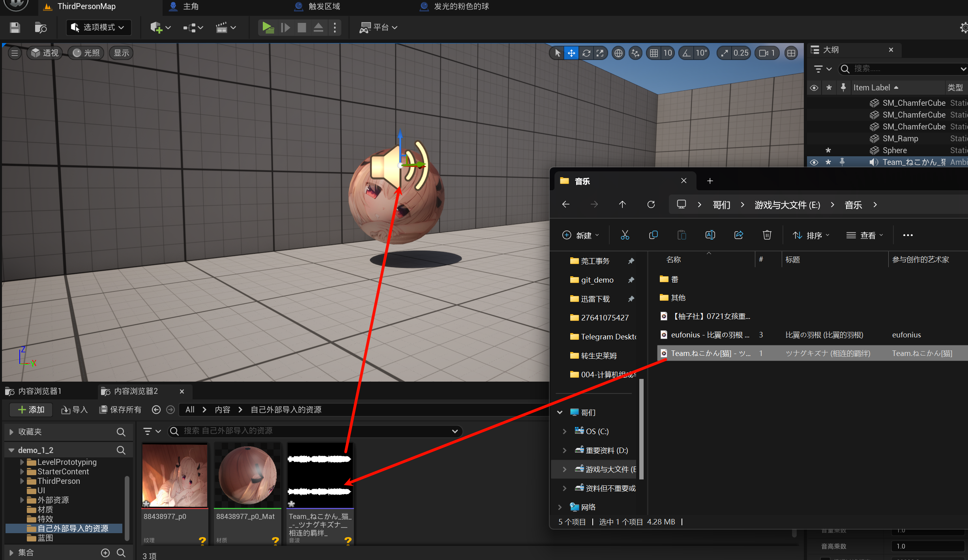This screenshot has width=968, height=560.
Task: Click the 音高乘数 value field
Action: coord(927,546)
